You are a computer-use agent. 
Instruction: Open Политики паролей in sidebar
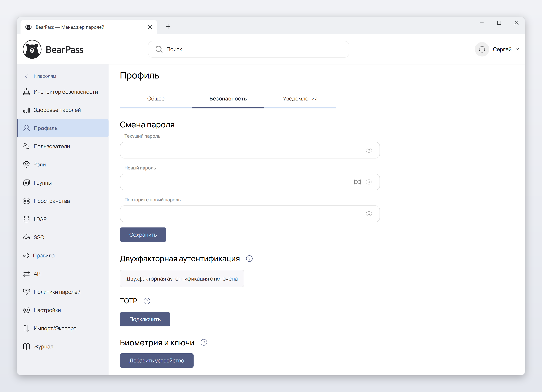click(x=63, y=292)
